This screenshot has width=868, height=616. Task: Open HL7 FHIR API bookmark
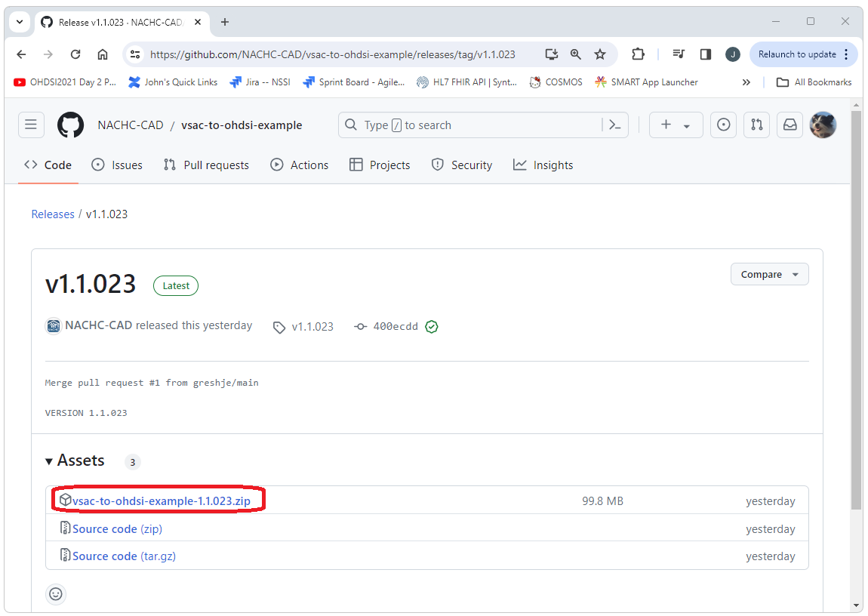pyautogui.click(x=466, y=82)
